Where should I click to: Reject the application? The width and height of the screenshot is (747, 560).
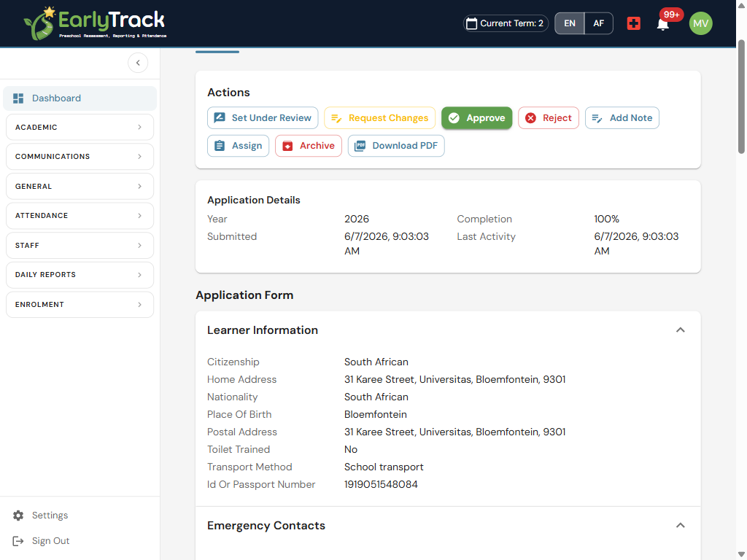click(x=549, y=117)
